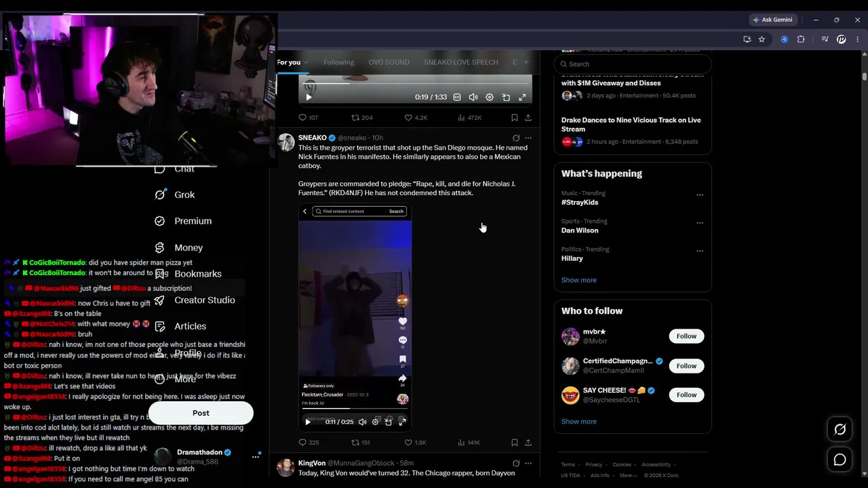Viewport: 868px width, 488px height.
Task: Open more options on KingVon's post
Action: coord(528,463)
